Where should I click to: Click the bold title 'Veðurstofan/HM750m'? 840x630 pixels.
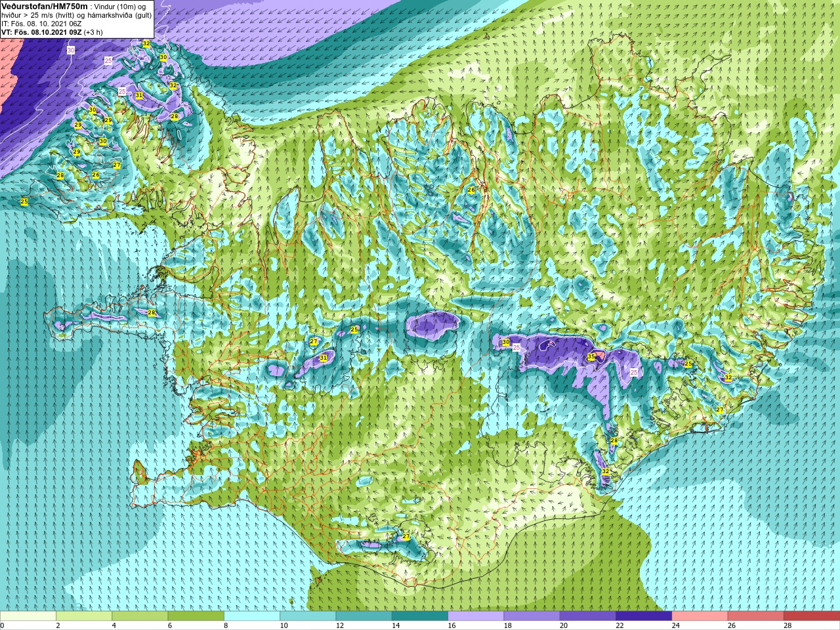pos(44,6)
